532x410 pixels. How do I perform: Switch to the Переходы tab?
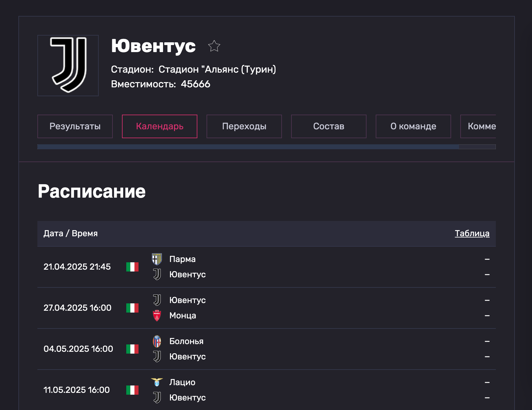point(244,126)
